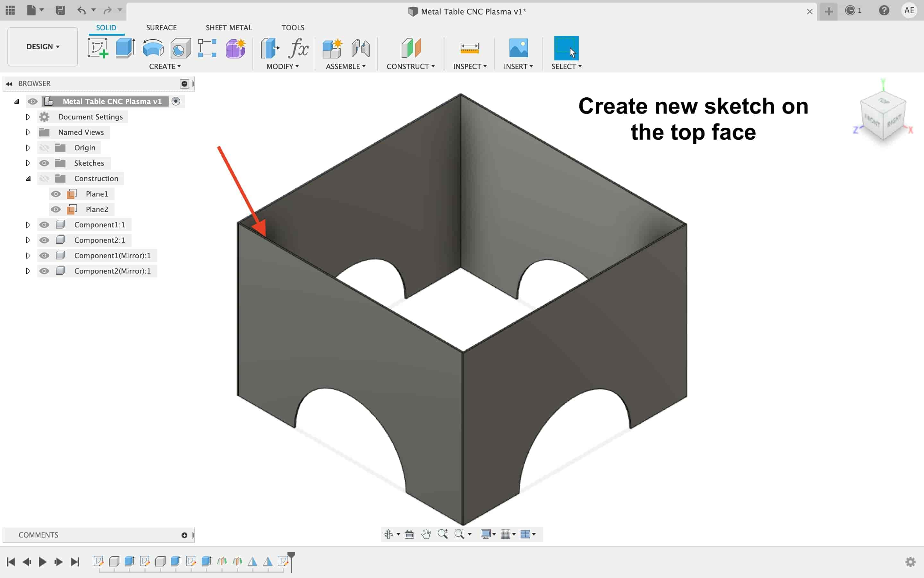Viewport: 924px width, 578px height.
Task: Expand the Sketches folder
Action: click(x=28, y=163)
